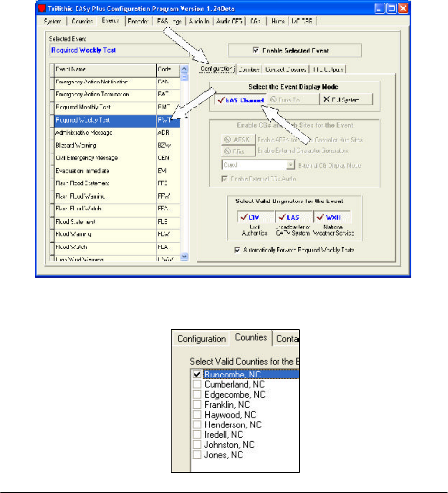This screenshot has height=493, width=448.
Task: Select Configuration tab in the lower enlarged panel
Action: click(201, 339)
